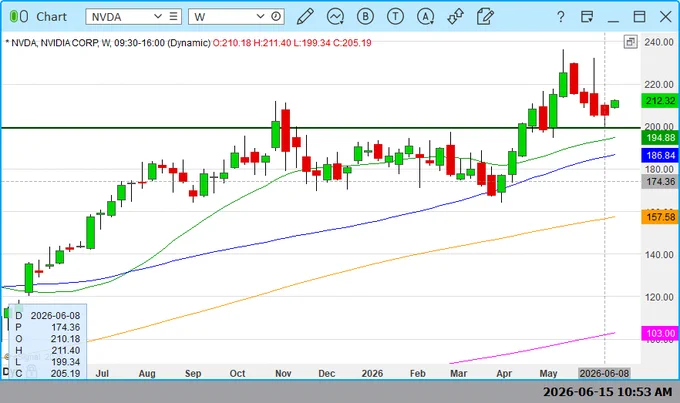
Task: Click the 220.00 price axis label
Action: click(x=659, y=84)
